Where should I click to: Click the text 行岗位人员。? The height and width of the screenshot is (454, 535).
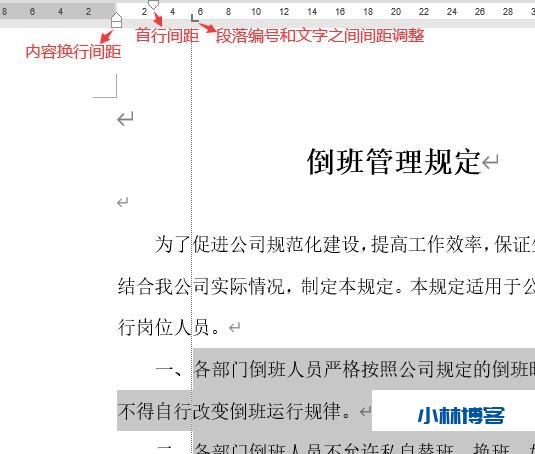pos(169,327)
